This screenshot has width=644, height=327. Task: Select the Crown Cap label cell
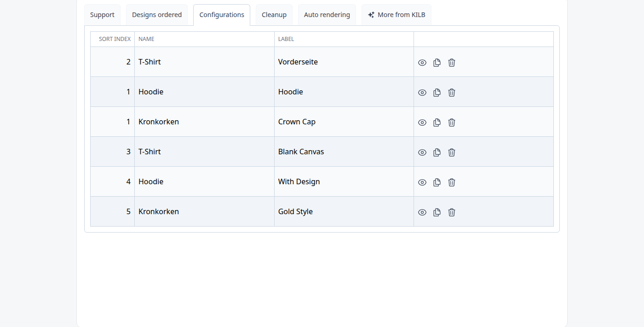tap(344, 122)
